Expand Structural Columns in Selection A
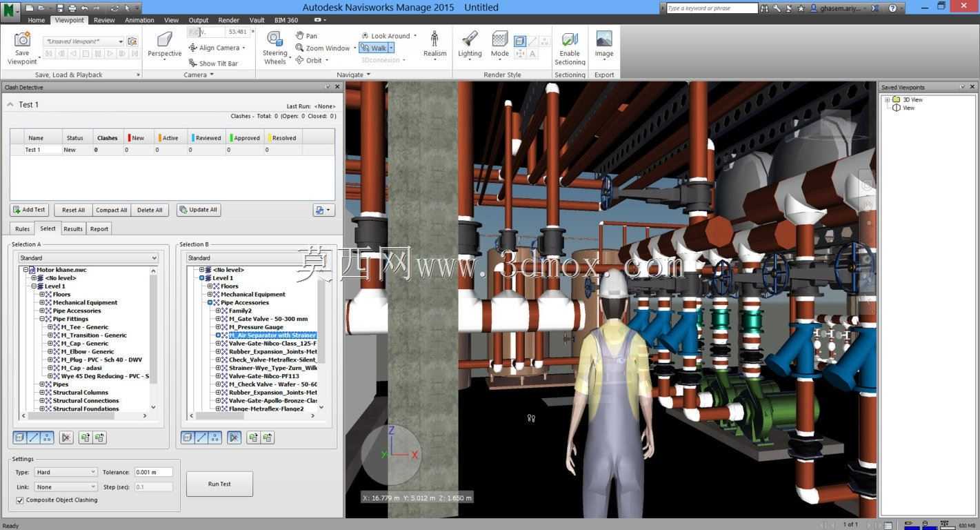980x530 pixels. coord(42,393)
